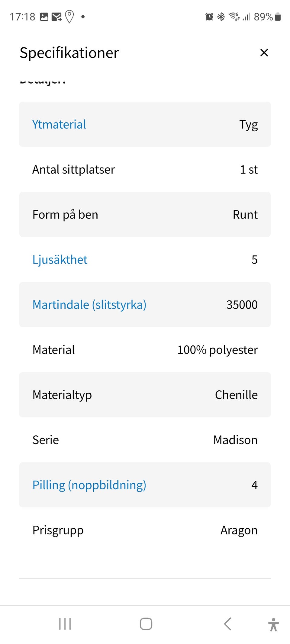Tap the alarm icon in status bar

(209, 17)
